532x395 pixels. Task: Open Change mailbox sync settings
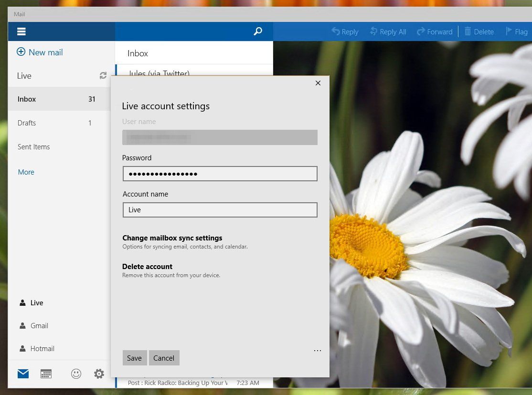click(172, 238)
